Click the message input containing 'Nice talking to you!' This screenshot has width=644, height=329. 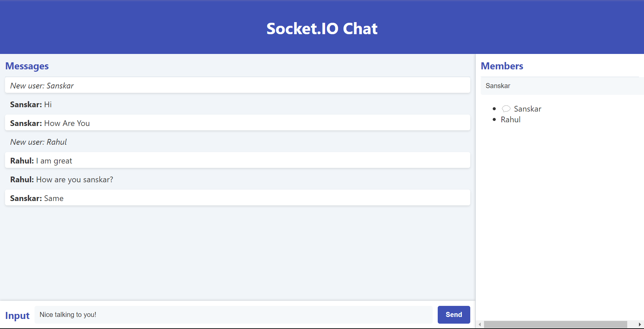pyautogui.click(x=233, y=315)
